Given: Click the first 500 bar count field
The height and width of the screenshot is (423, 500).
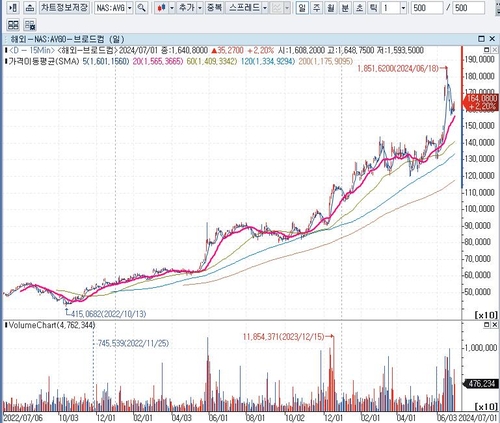Looking at the screenshot, I should click(x=427, y=8).
